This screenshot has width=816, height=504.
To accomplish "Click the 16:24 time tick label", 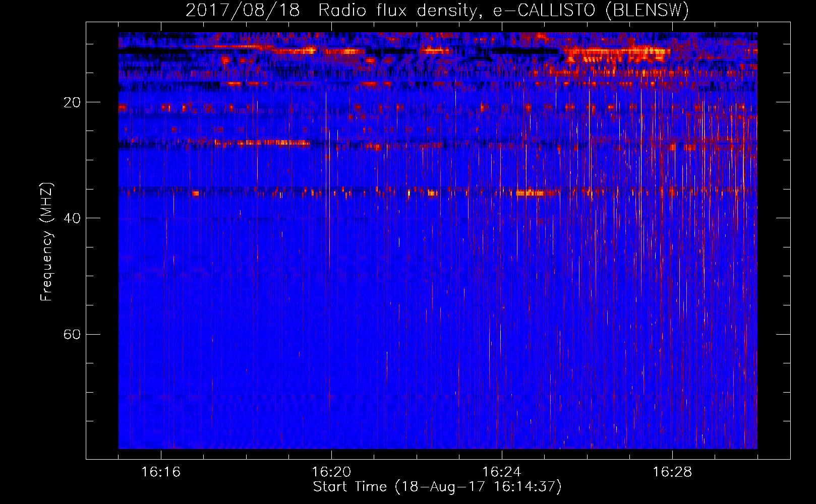I will click(502, 472).
